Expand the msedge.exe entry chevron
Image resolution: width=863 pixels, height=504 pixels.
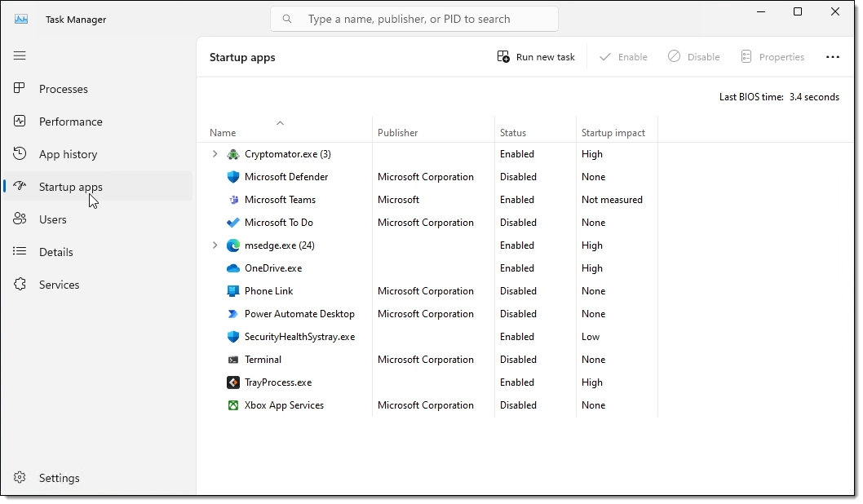coord(215,245)
